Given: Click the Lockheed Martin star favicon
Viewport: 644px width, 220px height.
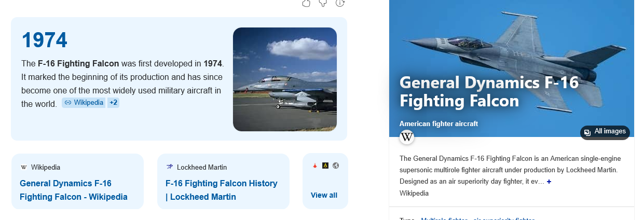Looking at the screenshot, I should coord(170,167).
